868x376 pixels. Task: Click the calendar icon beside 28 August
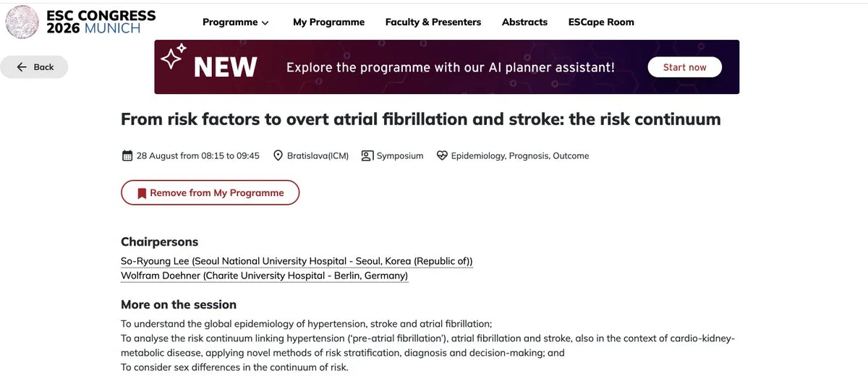[x=127, y=155]
